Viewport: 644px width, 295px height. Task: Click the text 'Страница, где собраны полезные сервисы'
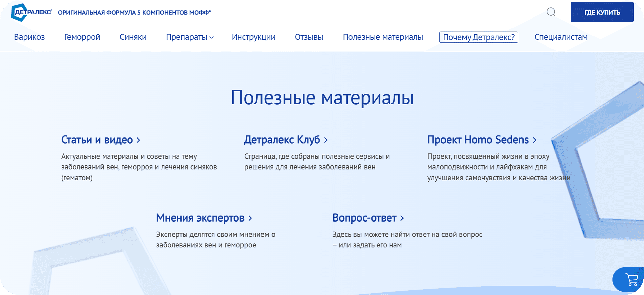tap(317, 162)
